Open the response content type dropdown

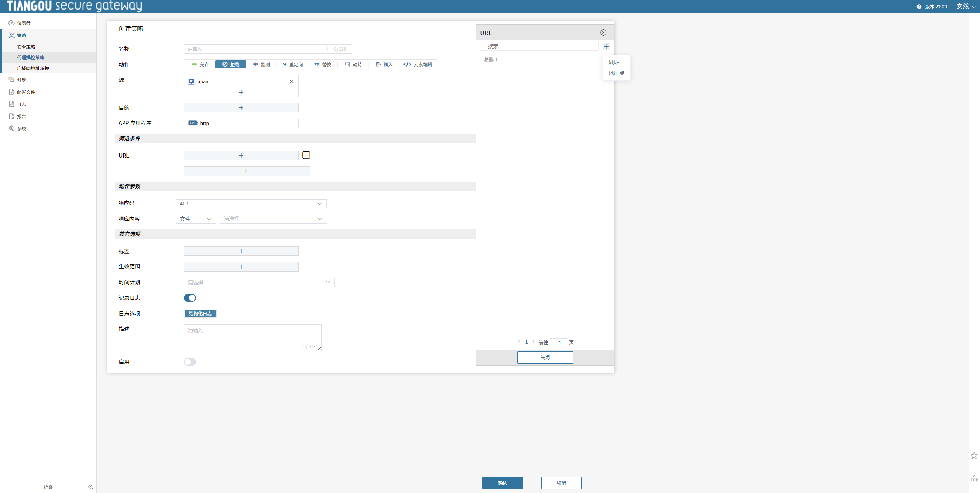point(196,219)
